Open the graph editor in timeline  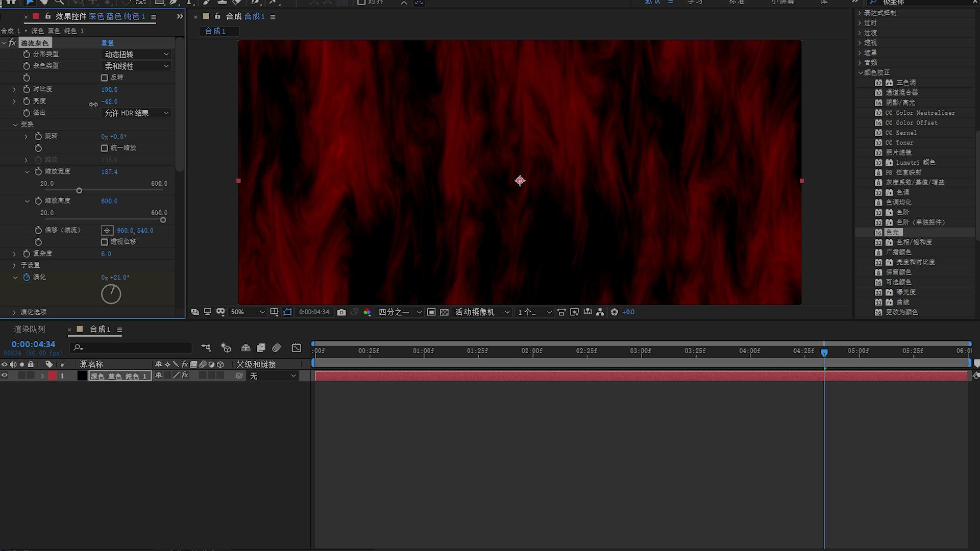click(297, 348)
